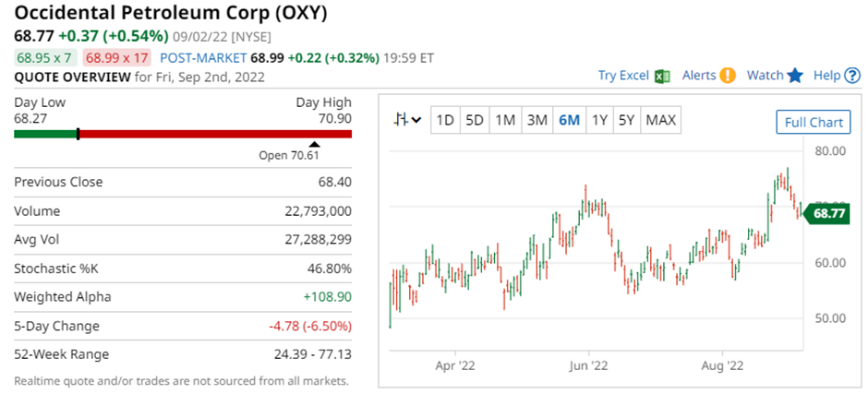This screenshot has height=394, width=868.
Task: Click the Watch link text
Action: [765, 76]
